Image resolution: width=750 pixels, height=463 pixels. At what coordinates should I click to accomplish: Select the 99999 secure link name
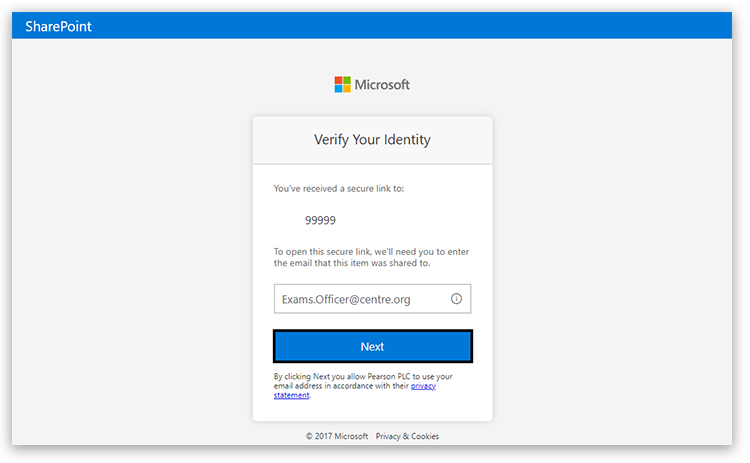(x=320, y=220)
